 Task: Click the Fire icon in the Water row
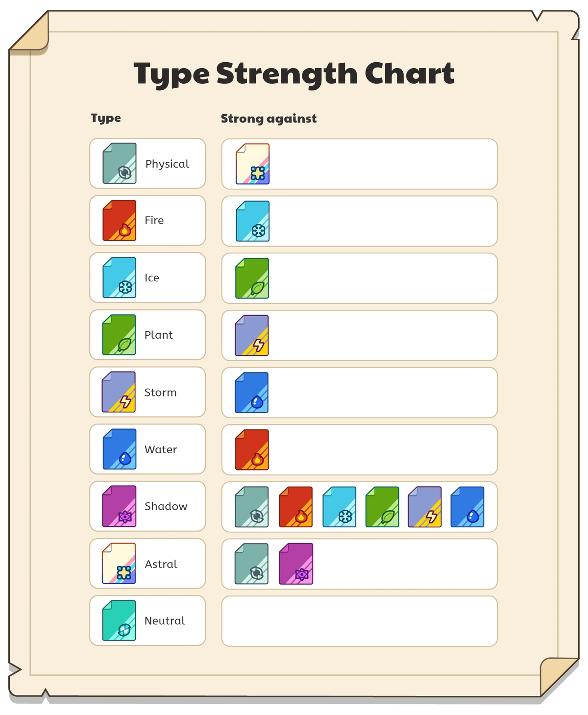(x=252, y=450)
